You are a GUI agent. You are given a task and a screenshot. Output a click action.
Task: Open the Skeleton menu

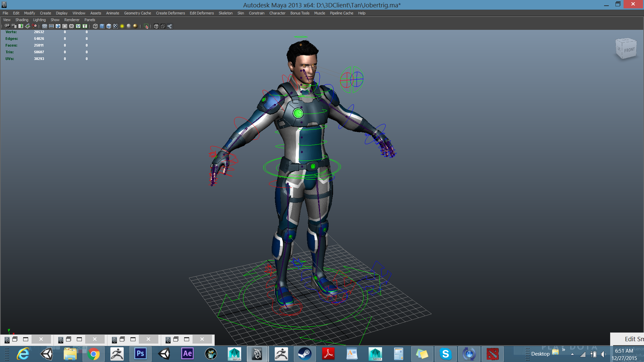225,13
